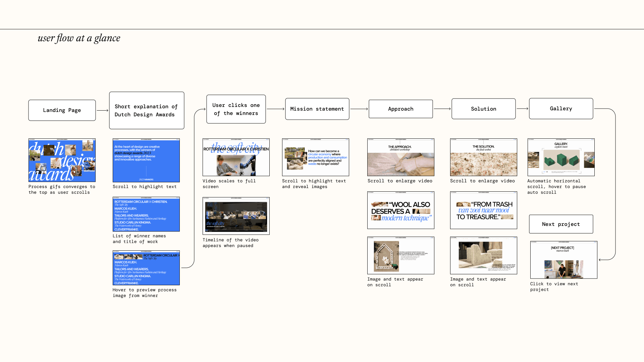Click the sheep photo on the Gallery screenshot's left edge
The image size is (644, 362).
(534, 160)
